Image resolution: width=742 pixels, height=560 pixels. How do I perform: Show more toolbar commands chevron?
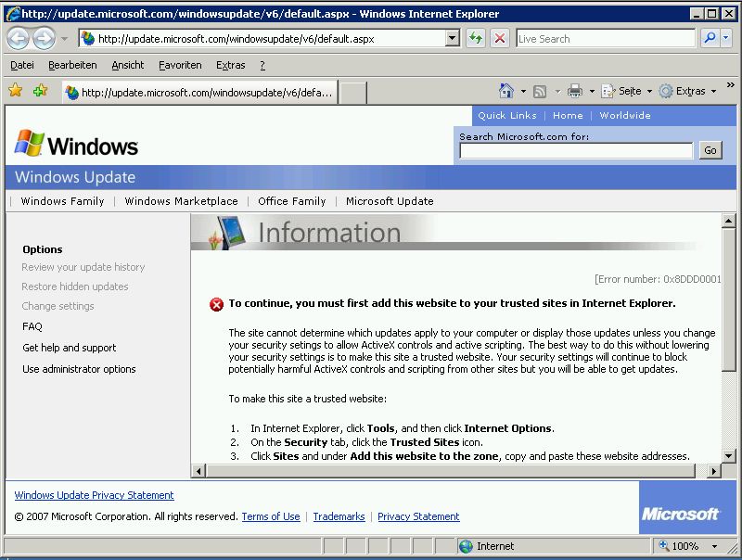[x=730, y=85]
